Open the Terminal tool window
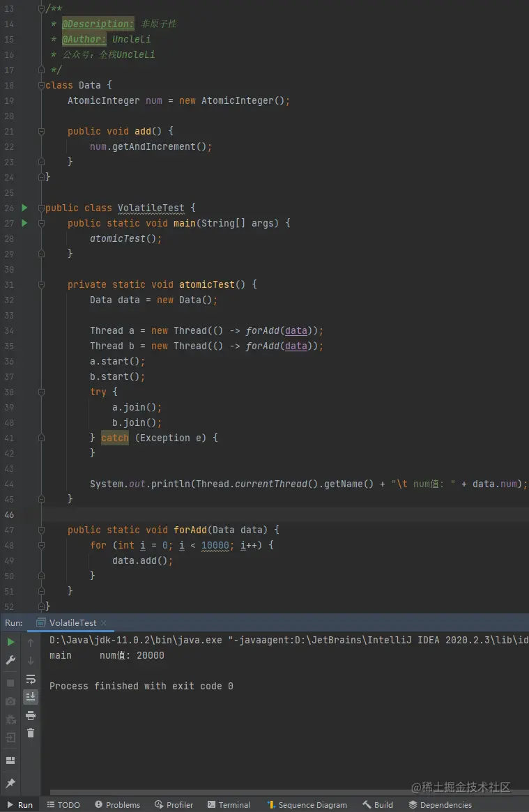 click(229, 805)
